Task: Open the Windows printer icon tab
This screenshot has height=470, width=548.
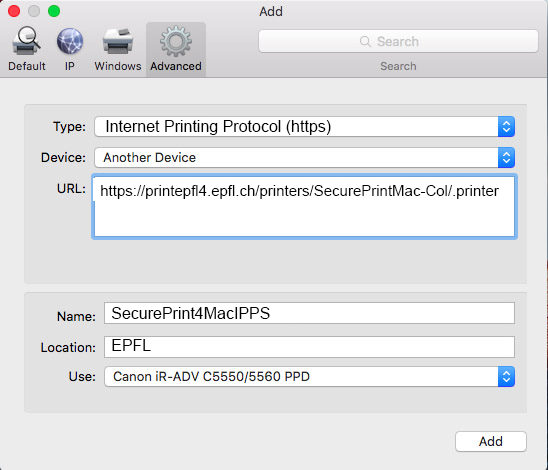Action: click(x=118, y=42)
